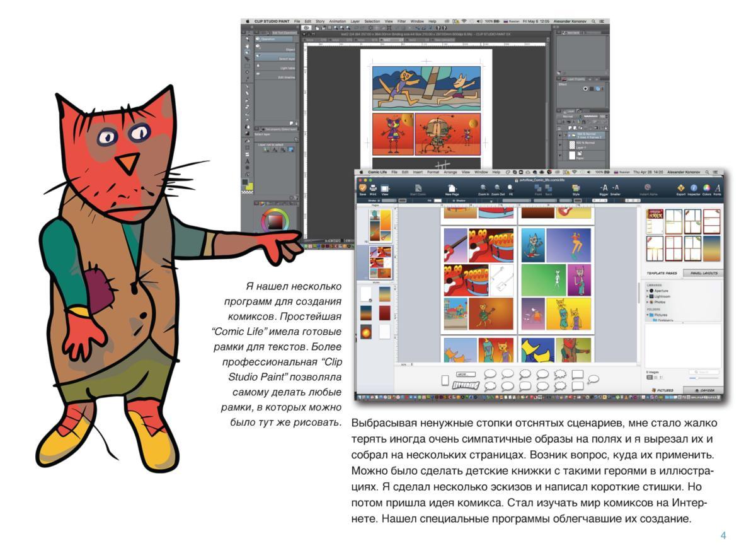The height and width of the screenshot is (553, 756).
Task: Switch to the Camera tab in Comic Life
Action: [x=704, y=390]
